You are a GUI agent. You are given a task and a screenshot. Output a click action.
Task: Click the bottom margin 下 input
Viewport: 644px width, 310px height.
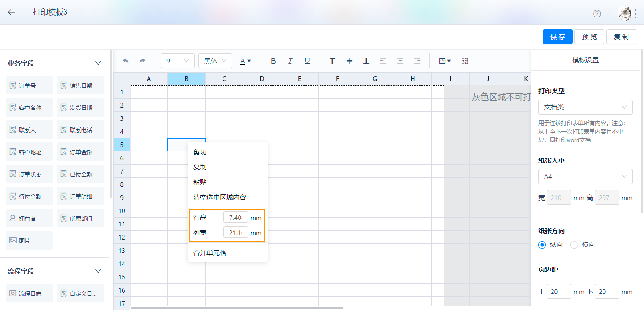point(607,292)
